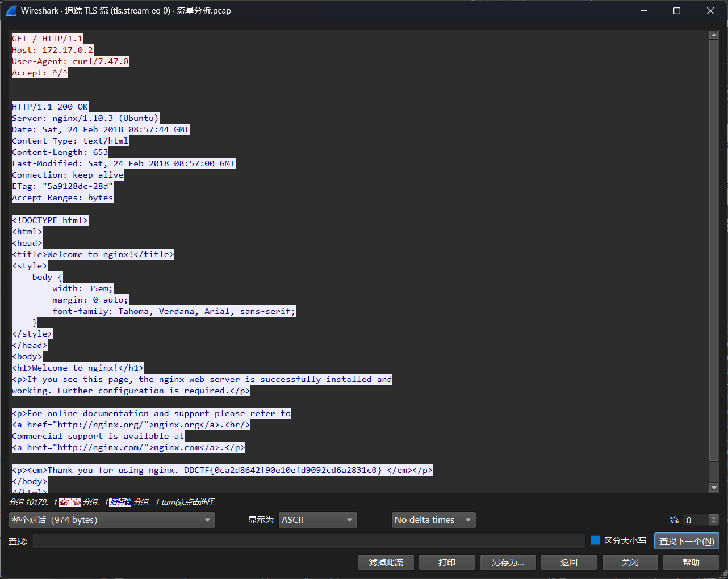This screenshot has height=579, width=728.
Task: Click the 关闭 close button
Action: pyautogui.click(x=630, y=563)
